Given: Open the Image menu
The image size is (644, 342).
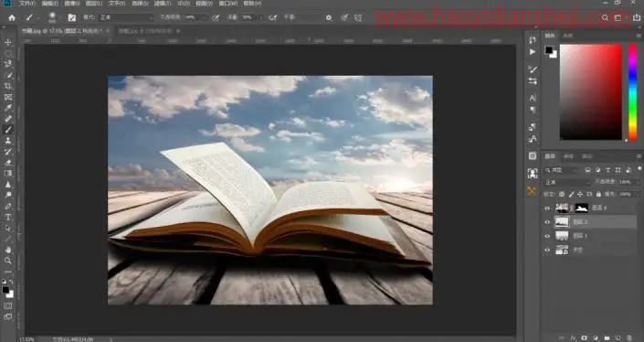Looking at the screenshot, I should point(72,4).
